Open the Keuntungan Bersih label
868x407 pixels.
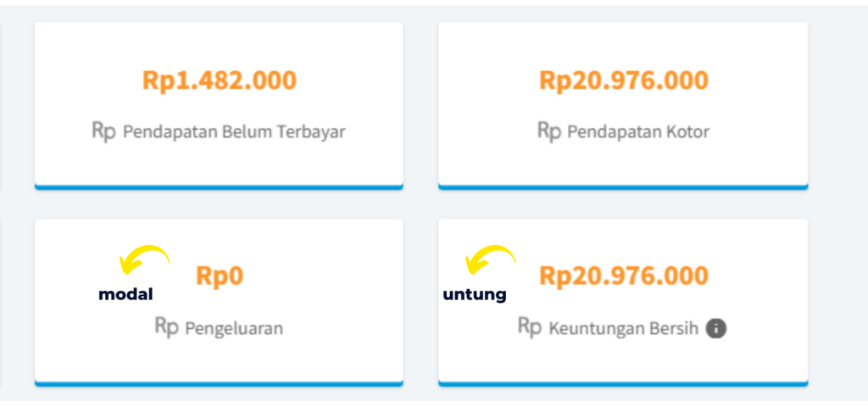[623, 328]
